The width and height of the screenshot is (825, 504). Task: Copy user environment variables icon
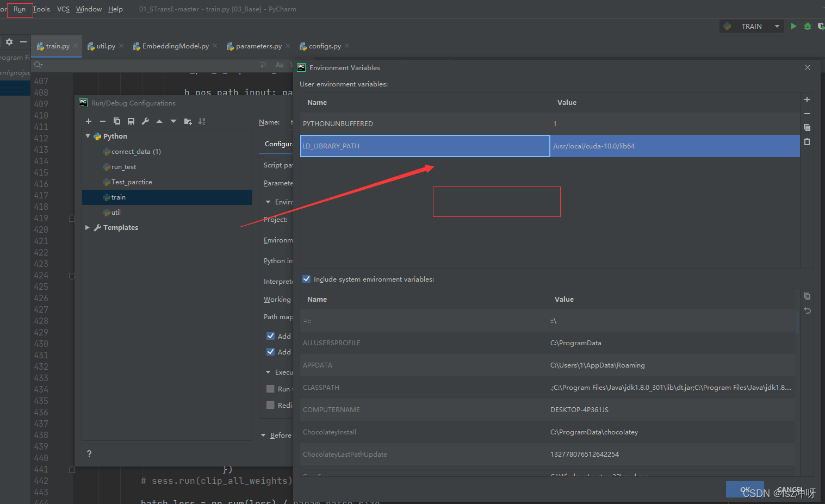[807, 127]
